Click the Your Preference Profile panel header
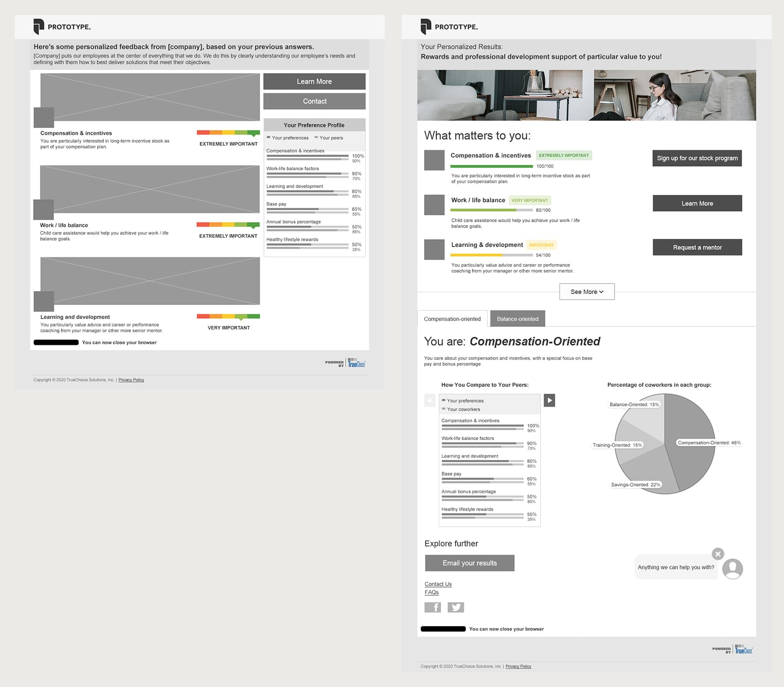The image size is (784, 687). [x=315, y=125]
